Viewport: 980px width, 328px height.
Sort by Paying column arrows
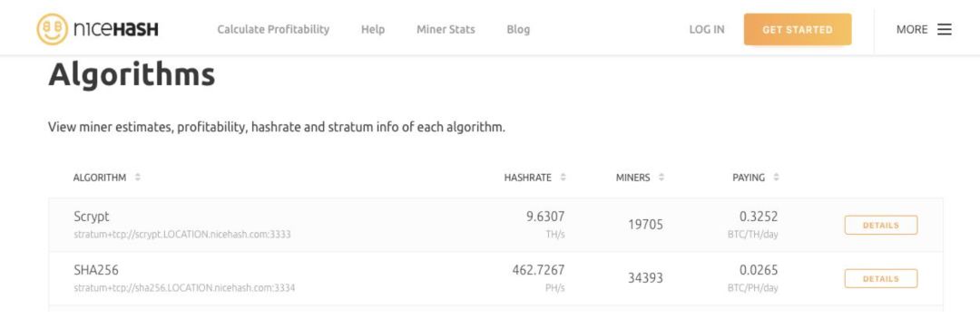776,178
